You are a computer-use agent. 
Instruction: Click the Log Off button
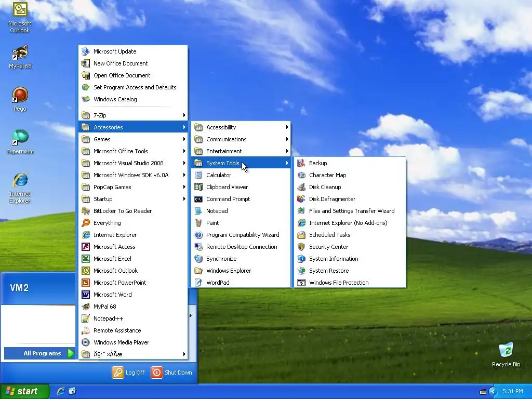click(129, 373)
